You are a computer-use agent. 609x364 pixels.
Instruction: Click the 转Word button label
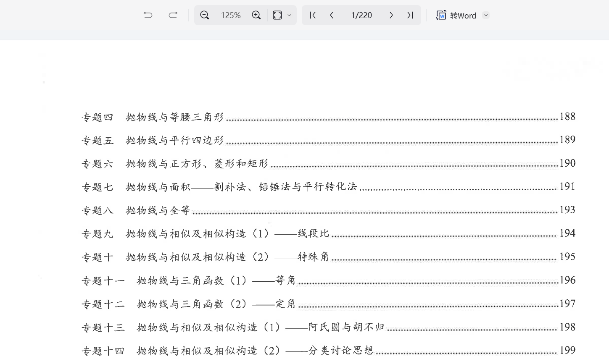[x=463, y=16]
